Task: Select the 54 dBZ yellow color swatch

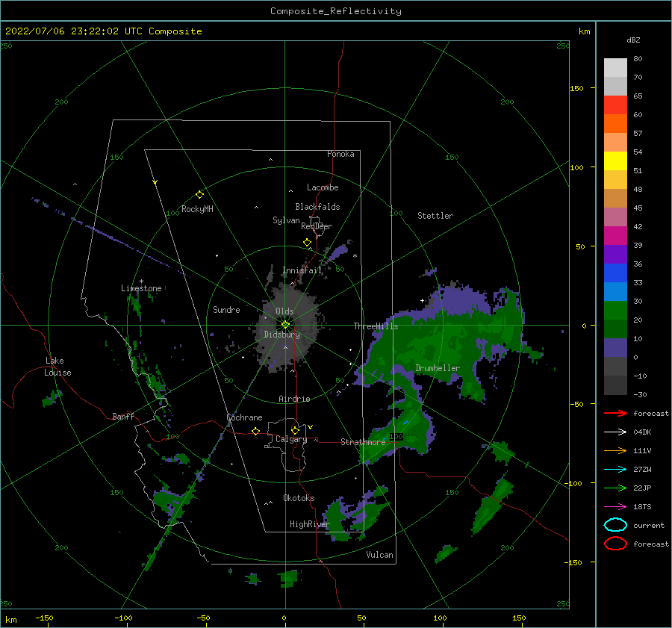Action: tap(615, 161)
